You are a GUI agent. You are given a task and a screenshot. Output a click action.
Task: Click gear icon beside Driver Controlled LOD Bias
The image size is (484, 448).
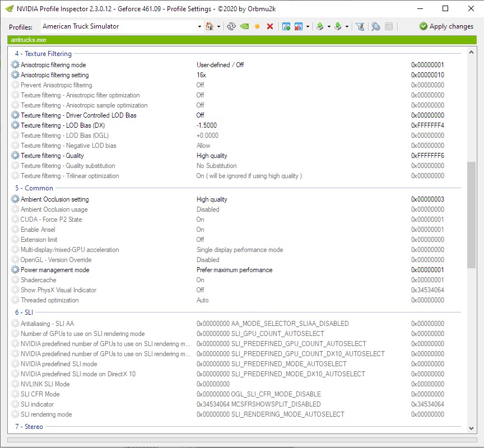[x=15, y=115]
